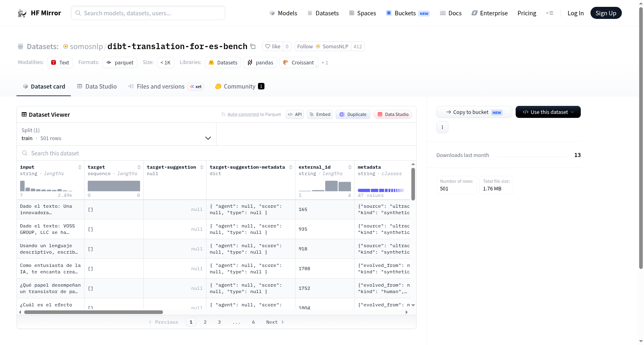This screenshot has height=345, width=644.
Task: Sort the external_id column arrows
Action: 350,167
